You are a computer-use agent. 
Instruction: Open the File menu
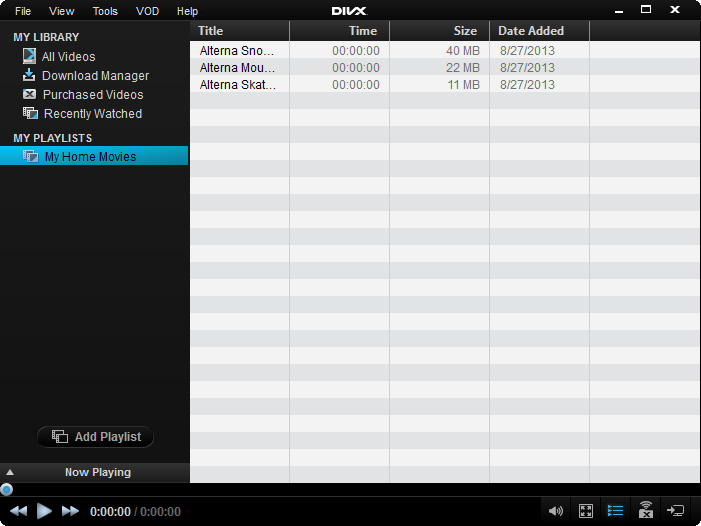[x=23, y=11]
